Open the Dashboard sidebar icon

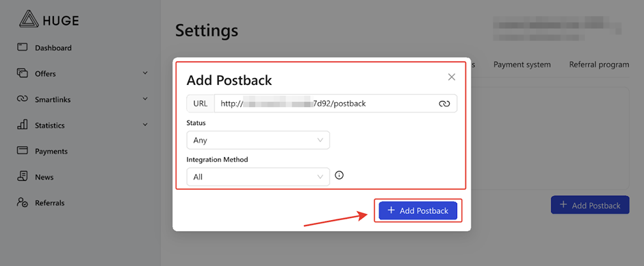click(22, 47)
